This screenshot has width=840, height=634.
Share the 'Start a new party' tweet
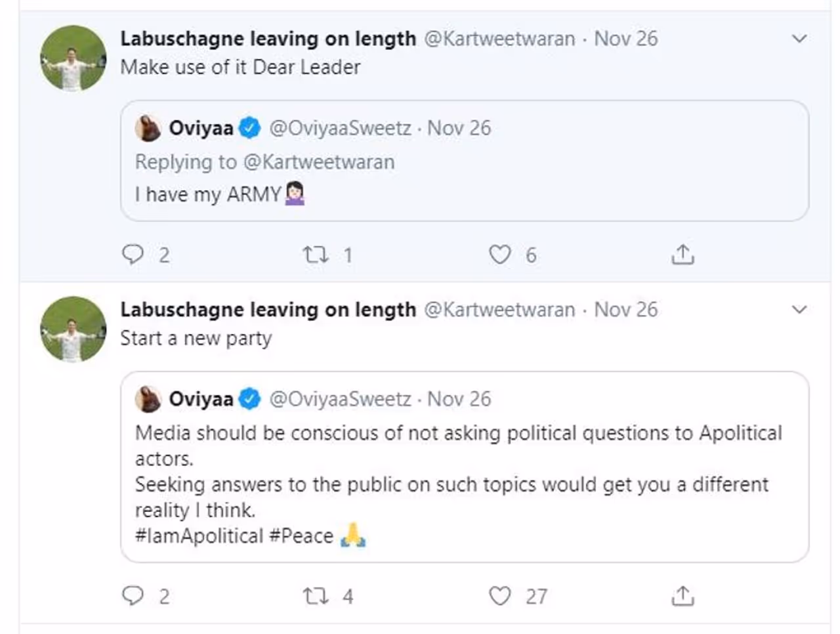tap(682, 595)
